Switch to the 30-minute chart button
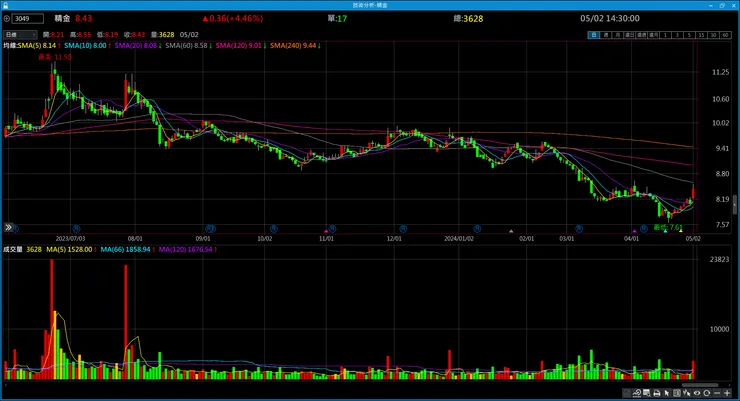This screenshot has height=401, width=740. [713, 35]
